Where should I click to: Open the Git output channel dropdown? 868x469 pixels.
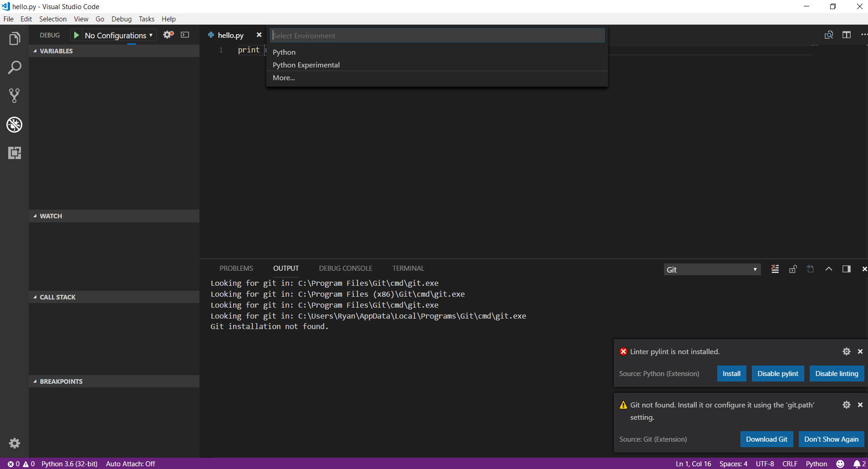pos(711,269)
